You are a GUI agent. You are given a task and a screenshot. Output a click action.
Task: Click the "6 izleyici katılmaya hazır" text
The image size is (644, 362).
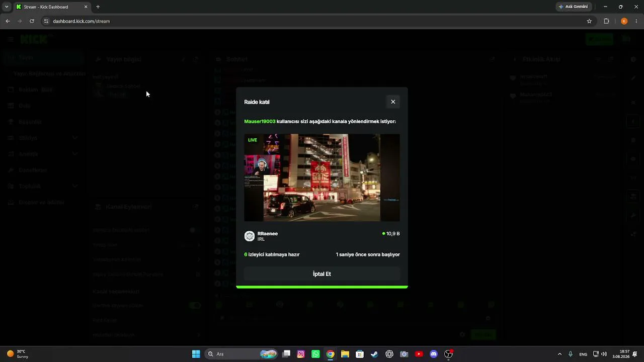click(x=272, y=254)
